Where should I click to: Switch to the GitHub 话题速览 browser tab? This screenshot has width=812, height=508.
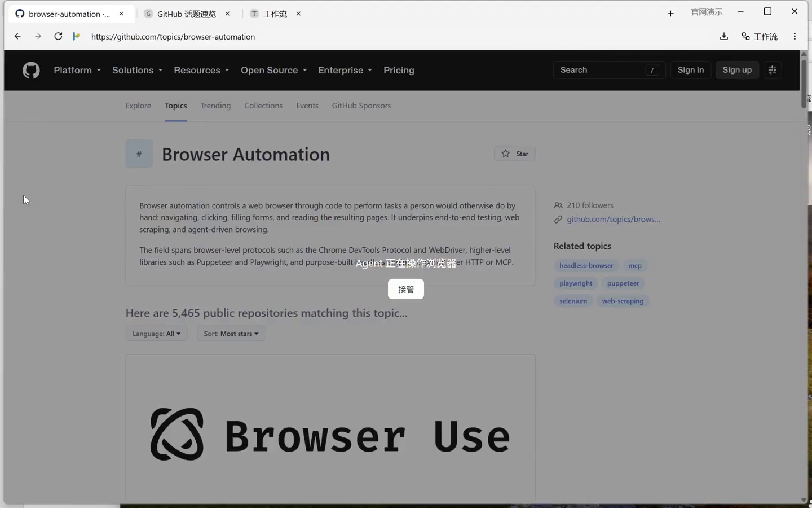(186, 14)
